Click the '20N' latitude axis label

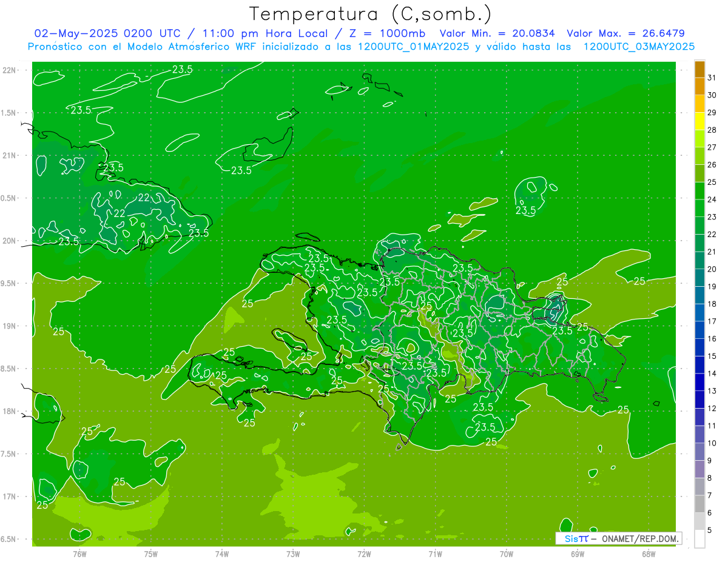coord(9,241)
